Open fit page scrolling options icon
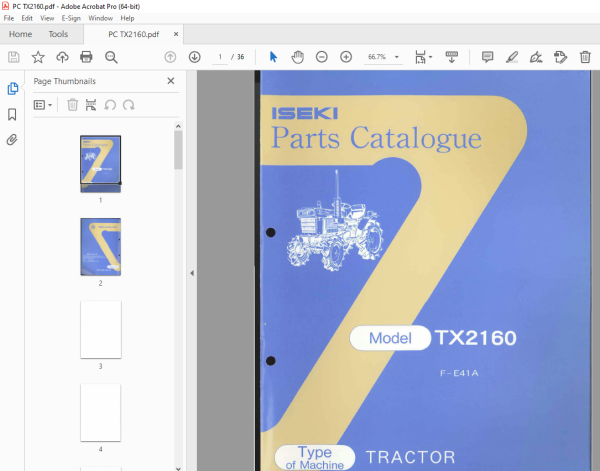 (423, 57)
